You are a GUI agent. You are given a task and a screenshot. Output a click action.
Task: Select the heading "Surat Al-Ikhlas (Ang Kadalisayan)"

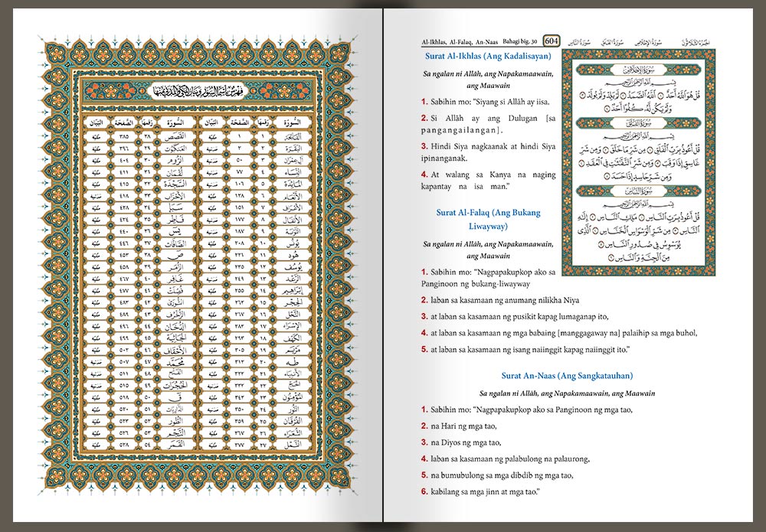tap(488, 56)
